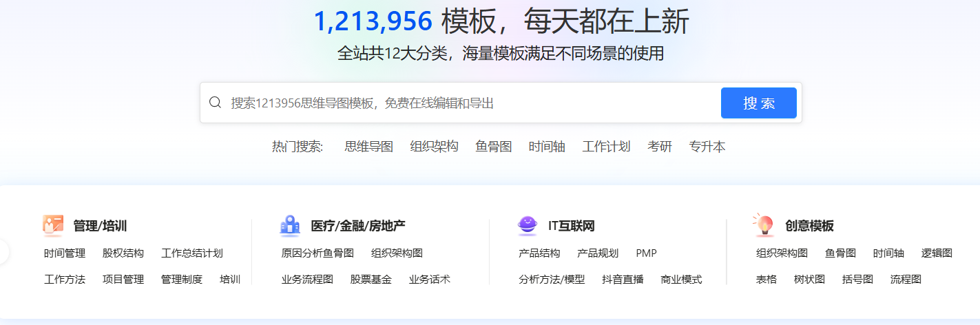Click the template search input field
The height and width of the screenshot is (325, 980).
tap(472, 103)
